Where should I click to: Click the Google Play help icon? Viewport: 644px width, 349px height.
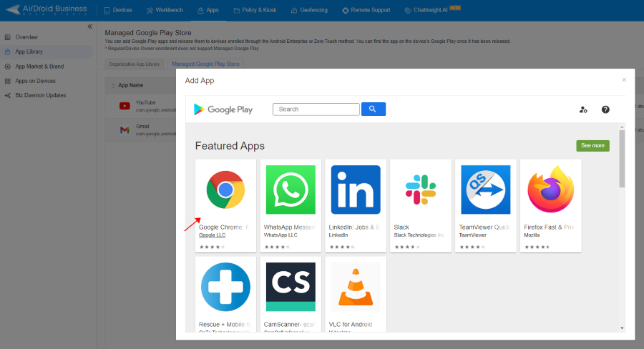[x=605, y=109]
